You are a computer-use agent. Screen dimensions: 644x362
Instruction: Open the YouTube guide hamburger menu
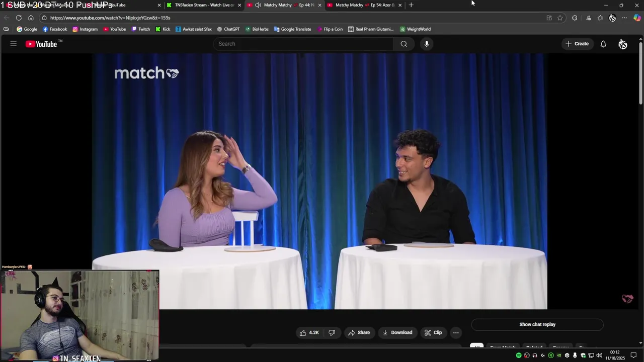(x=14, y=44)
